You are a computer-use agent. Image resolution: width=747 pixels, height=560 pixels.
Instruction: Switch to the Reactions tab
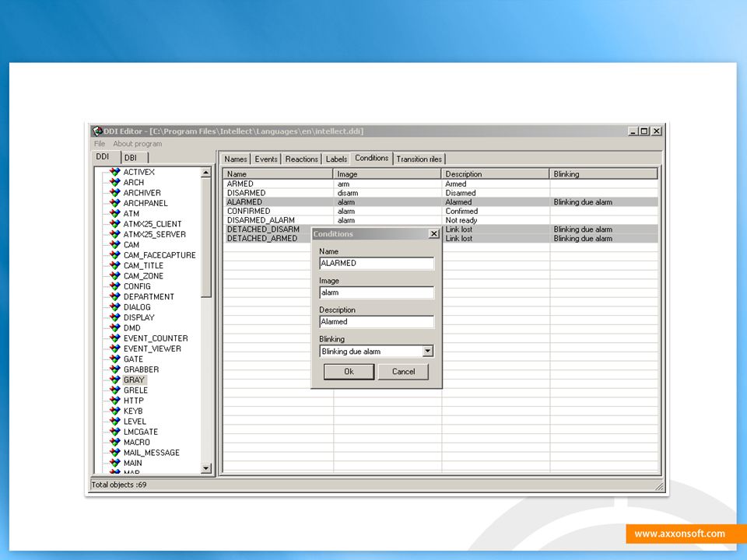(302, 159)
